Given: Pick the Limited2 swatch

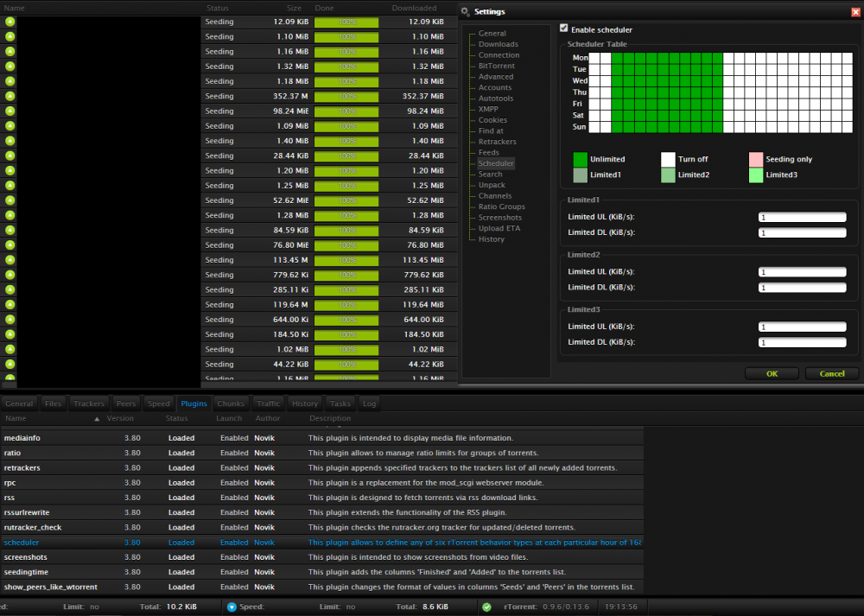Looking at the screenshot, I should 668,175.
